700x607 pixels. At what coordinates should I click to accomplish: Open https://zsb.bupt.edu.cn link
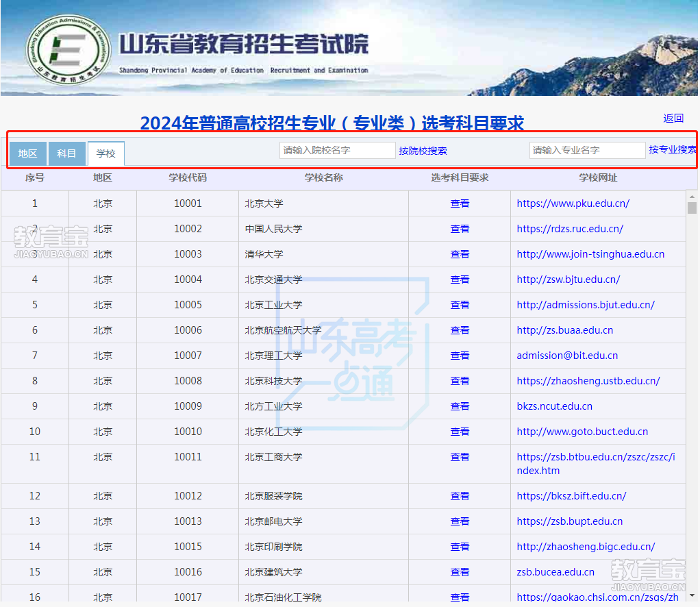(570, 521)
